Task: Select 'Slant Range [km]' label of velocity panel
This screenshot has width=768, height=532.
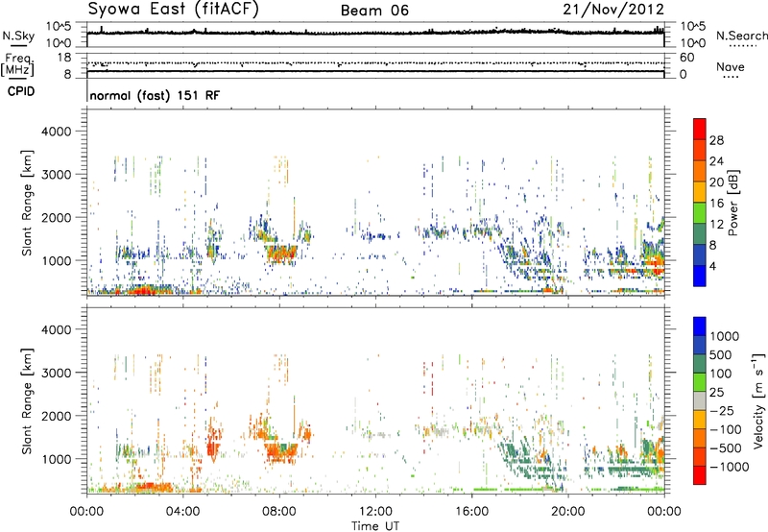Action: click(x=27, y=401)
